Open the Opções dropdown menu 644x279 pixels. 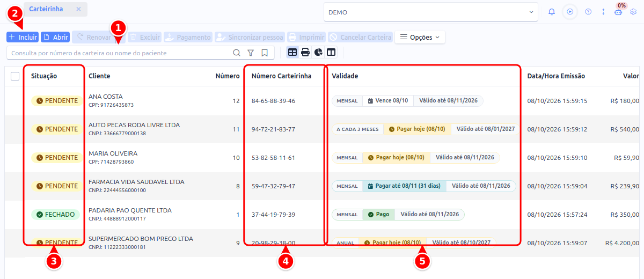[420, 38]
